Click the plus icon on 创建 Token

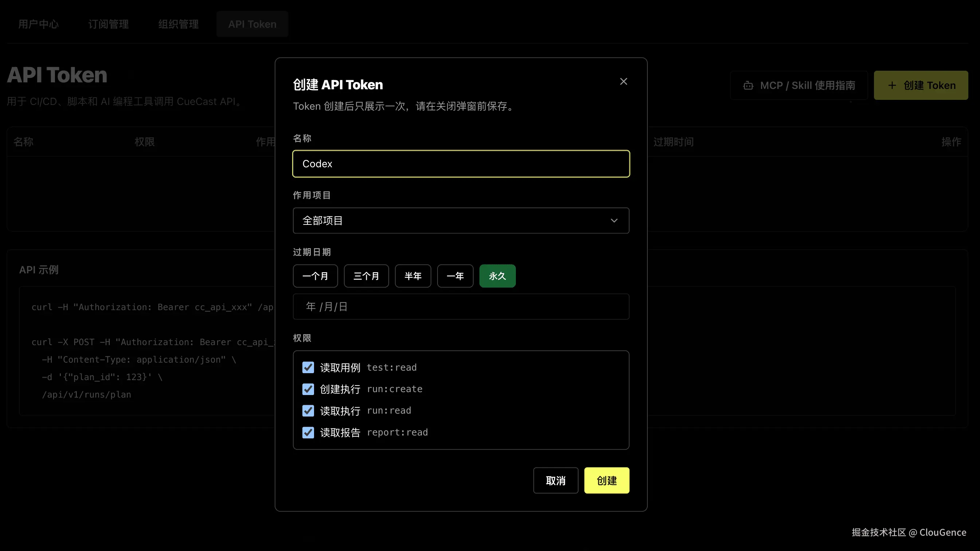pos(892,86)
